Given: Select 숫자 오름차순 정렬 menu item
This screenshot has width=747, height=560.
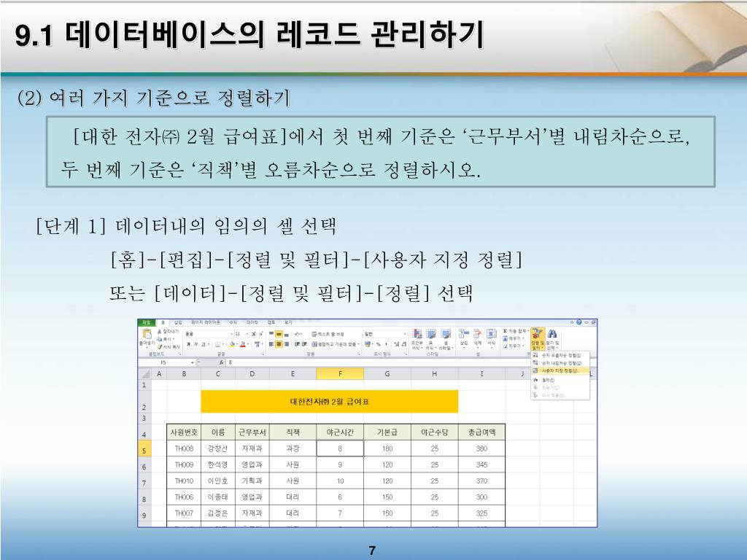Looking at the screenshot, I should (561, 355).
